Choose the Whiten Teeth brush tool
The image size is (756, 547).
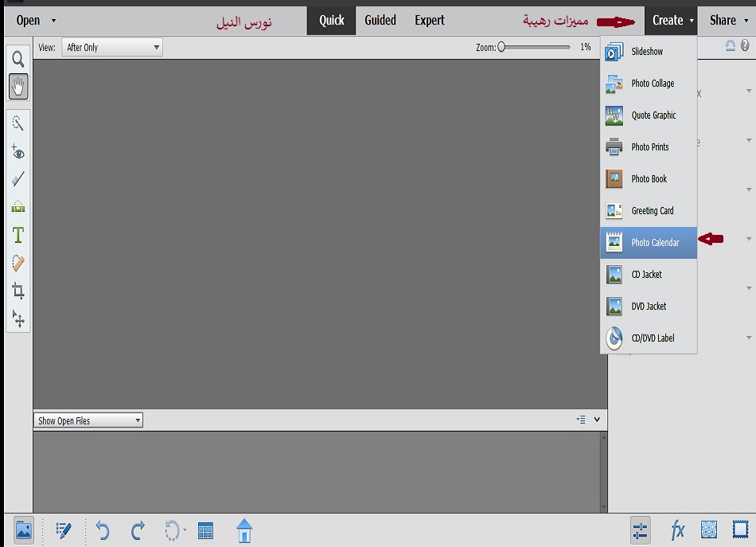[18, 179]
